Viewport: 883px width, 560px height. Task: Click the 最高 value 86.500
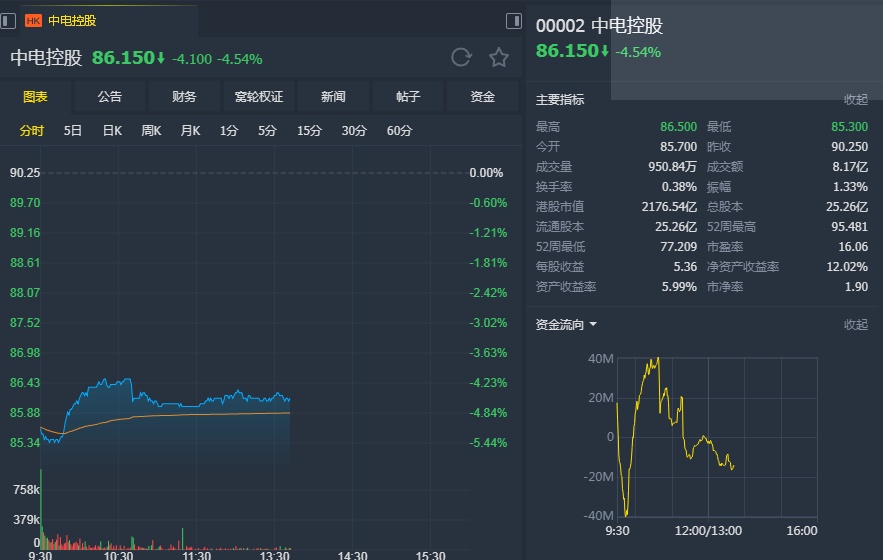(x=678, y=127)
